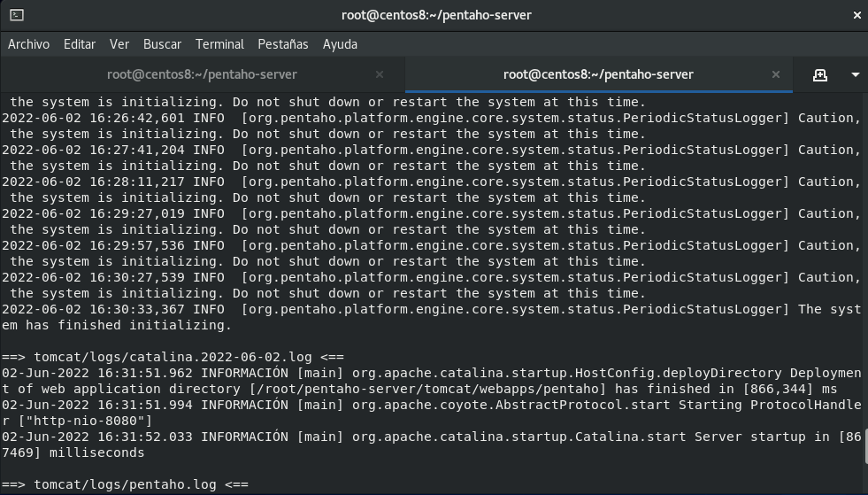Open the Terminal menu
The height and width of the screenshot is (495, 868).
click(x=219, y=44)
